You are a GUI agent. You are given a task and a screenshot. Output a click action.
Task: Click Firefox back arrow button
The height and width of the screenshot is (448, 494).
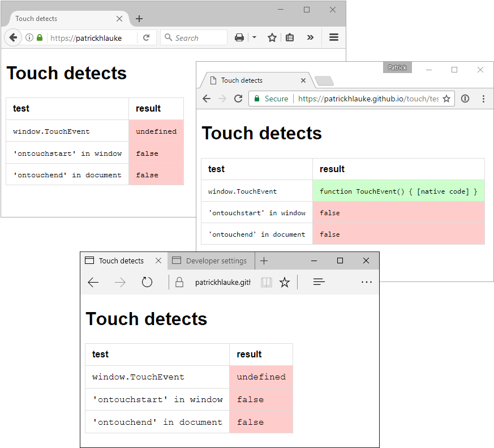[13, 37]
